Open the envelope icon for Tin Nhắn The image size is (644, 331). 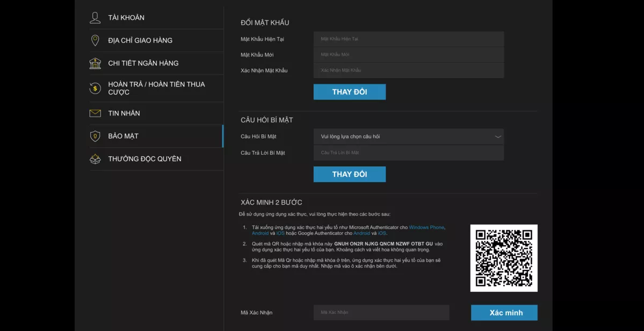click(x=95, y=113)
